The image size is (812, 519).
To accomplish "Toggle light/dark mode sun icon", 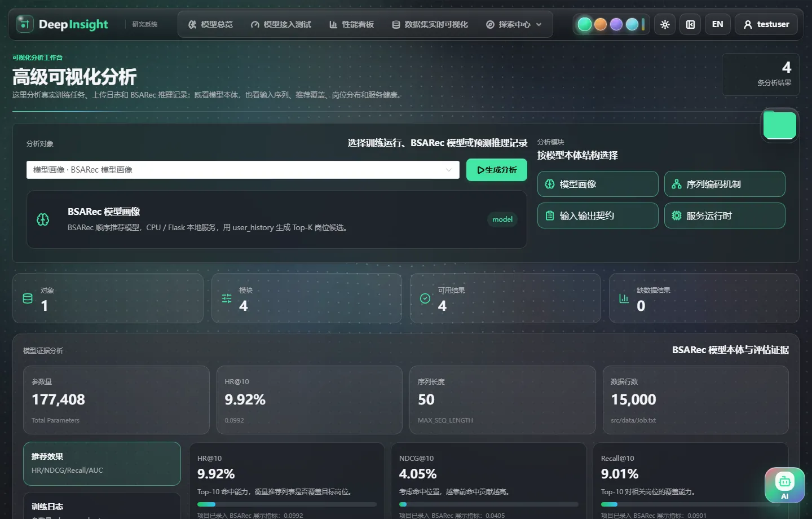I will tap(665, 24).
